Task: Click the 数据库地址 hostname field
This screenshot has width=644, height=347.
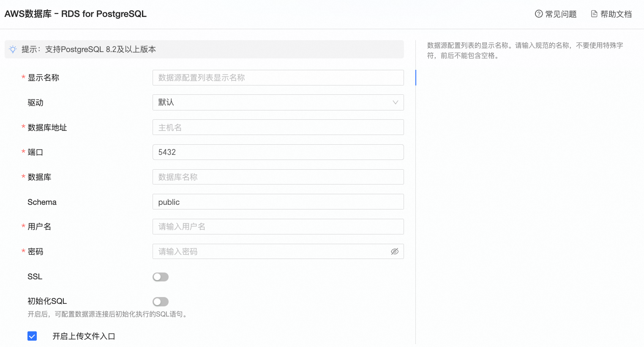Action: [278, 127]
